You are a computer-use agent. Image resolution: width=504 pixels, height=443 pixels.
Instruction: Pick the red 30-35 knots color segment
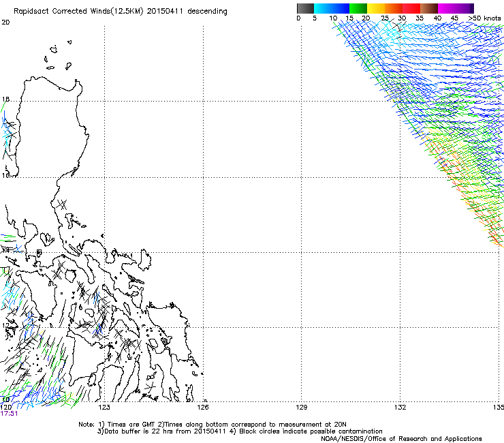pos(411,8)
